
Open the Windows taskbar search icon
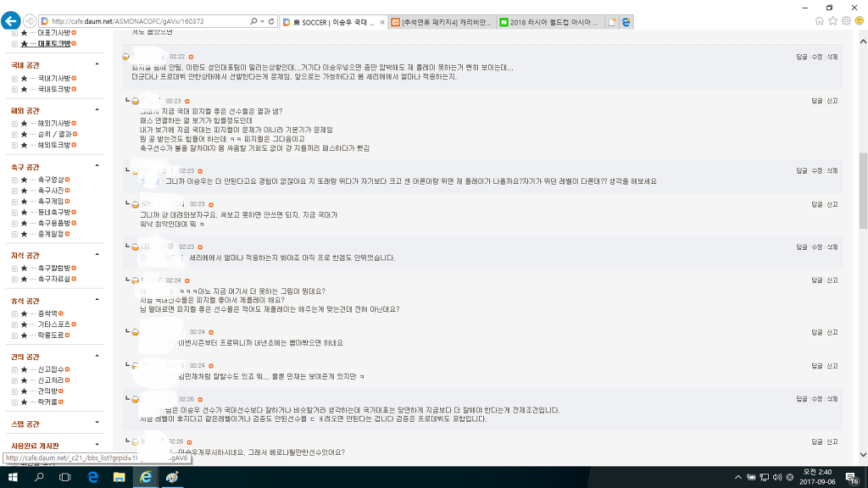(x=39, y=477)
